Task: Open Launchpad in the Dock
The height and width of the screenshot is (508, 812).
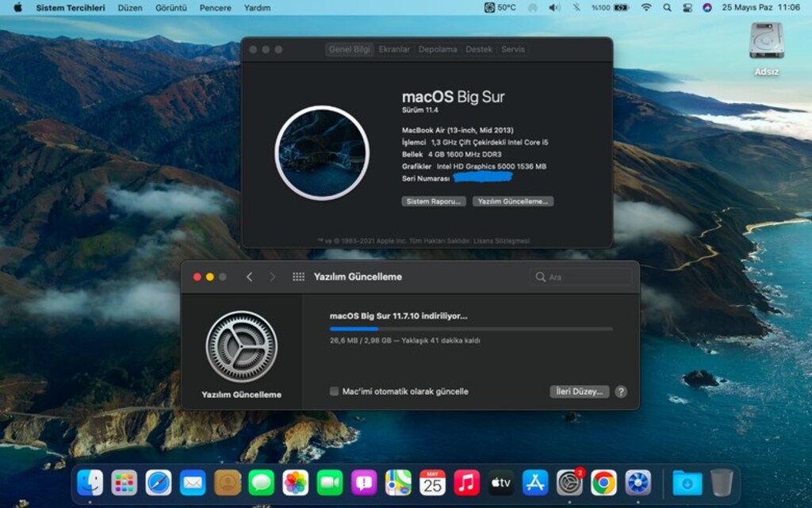Action: [x=124, y=483]
